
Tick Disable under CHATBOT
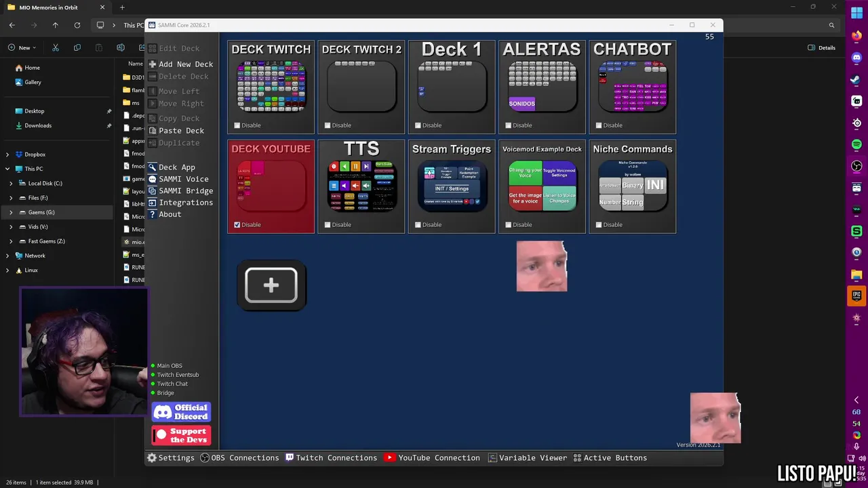click(599, 125)
